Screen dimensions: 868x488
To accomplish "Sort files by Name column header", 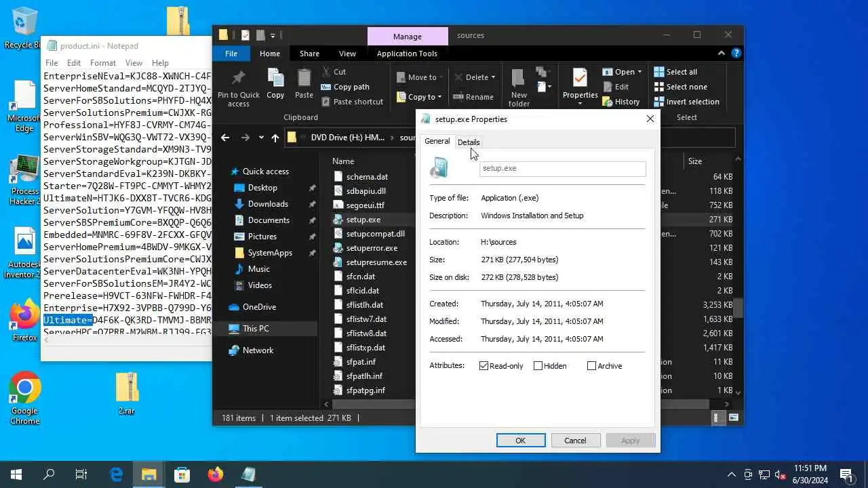I will coord(343,161).
